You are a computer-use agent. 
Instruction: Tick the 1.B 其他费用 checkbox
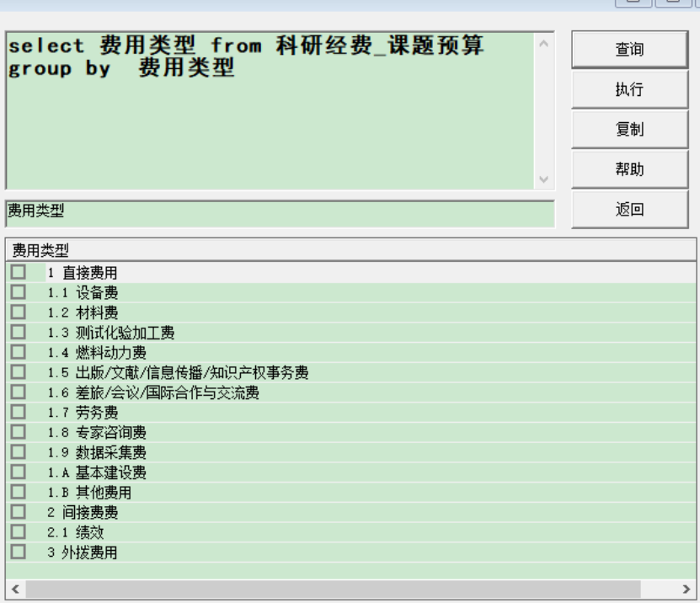click(x=19, y=492)
